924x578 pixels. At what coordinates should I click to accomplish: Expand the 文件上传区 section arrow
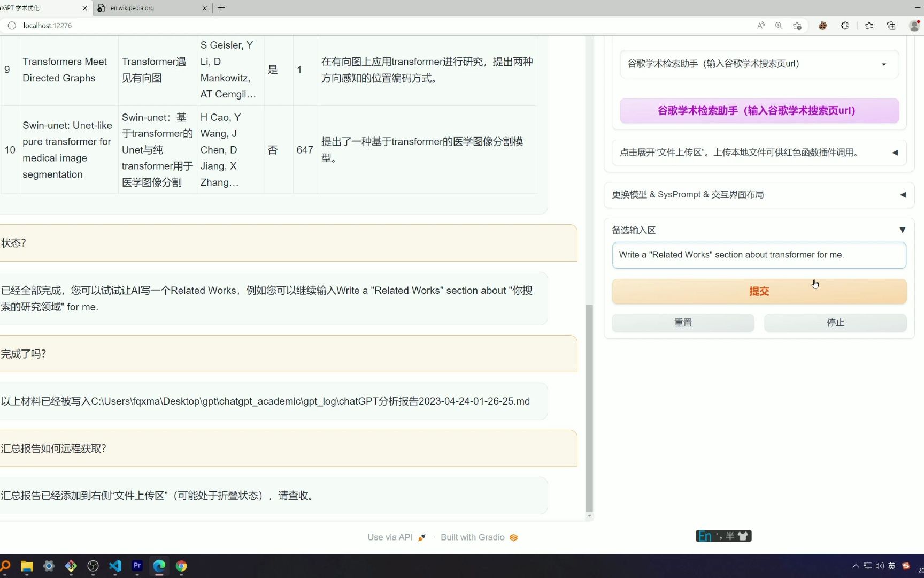895,153
